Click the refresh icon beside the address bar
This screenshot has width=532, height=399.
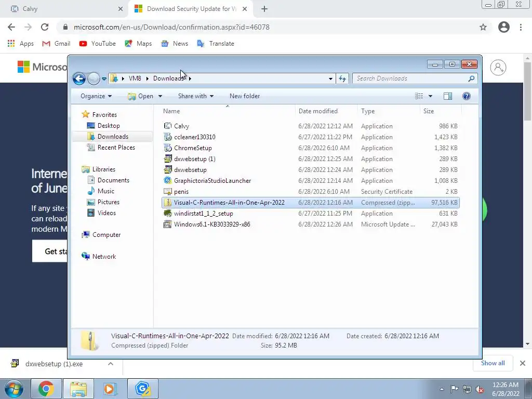342,79
